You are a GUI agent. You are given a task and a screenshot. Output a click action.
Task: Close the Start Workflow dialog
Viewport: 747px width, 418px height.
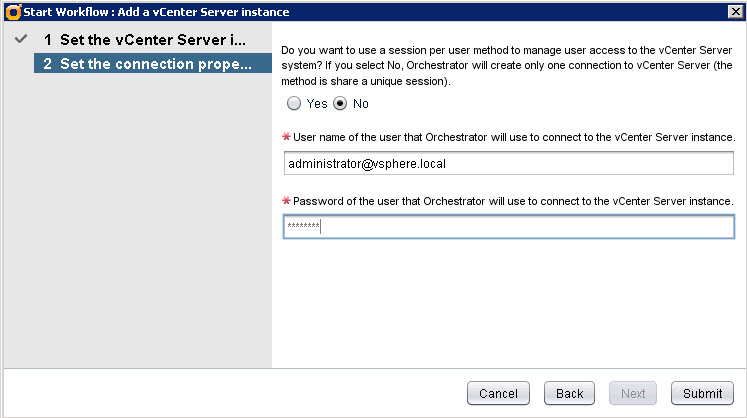point(735,11)
